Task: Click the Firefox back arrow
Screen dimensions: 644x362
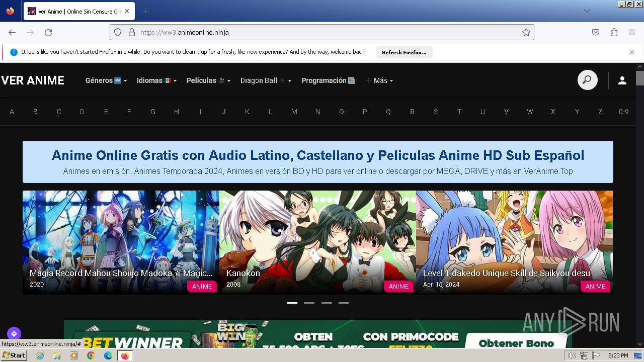Action: coord(12,32)
